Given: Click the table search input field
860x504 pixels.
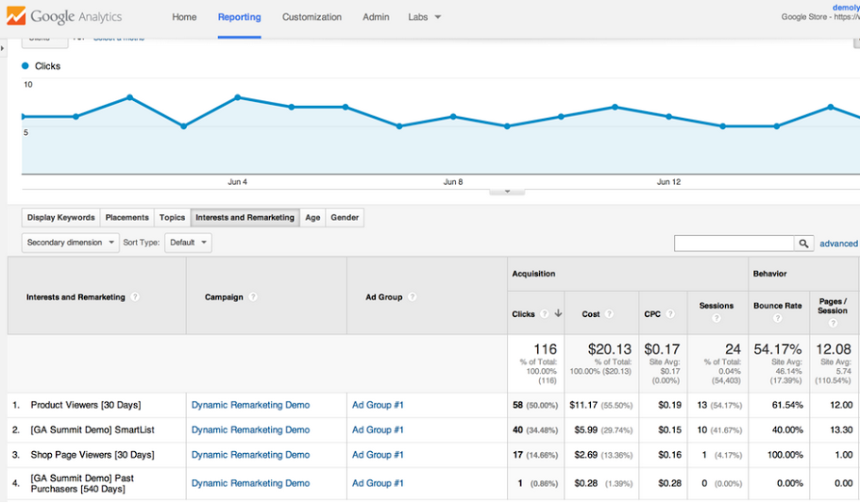Looking at the screenshot, I should [x=734, y=244].
